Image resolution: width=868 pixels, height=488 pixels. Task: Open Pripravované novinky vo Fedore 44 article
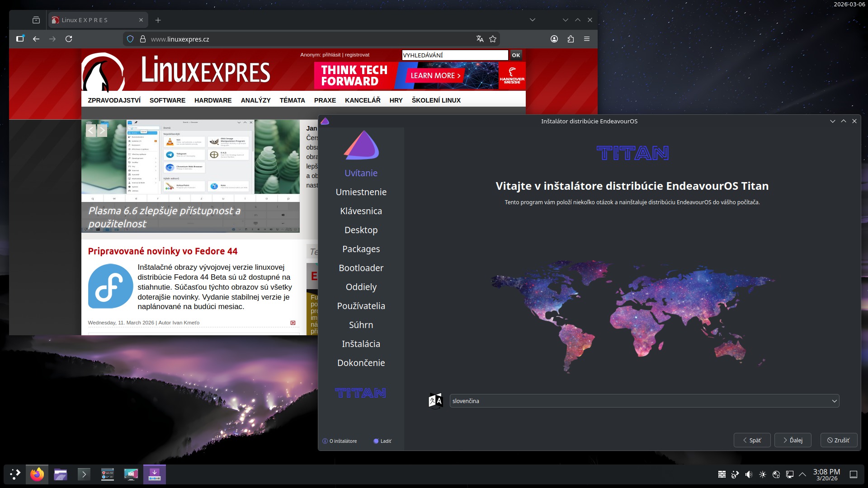pos(163,251)
